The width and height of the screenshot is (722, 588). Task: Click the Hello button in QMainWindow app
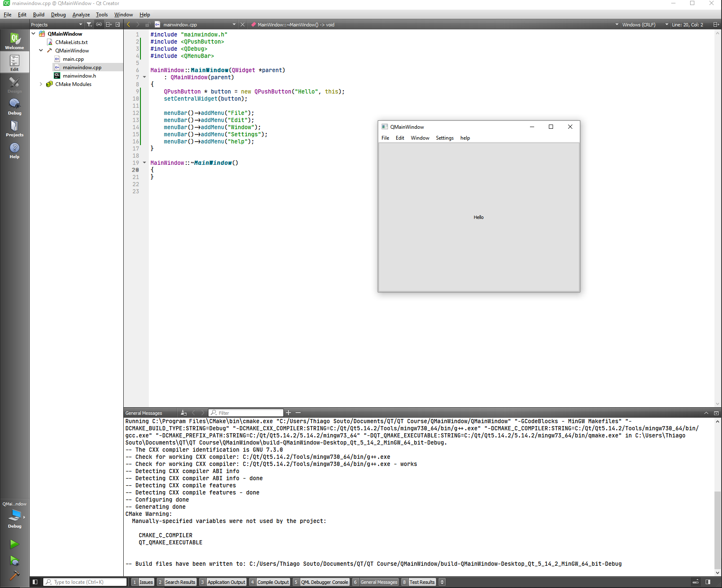[479, 217]
